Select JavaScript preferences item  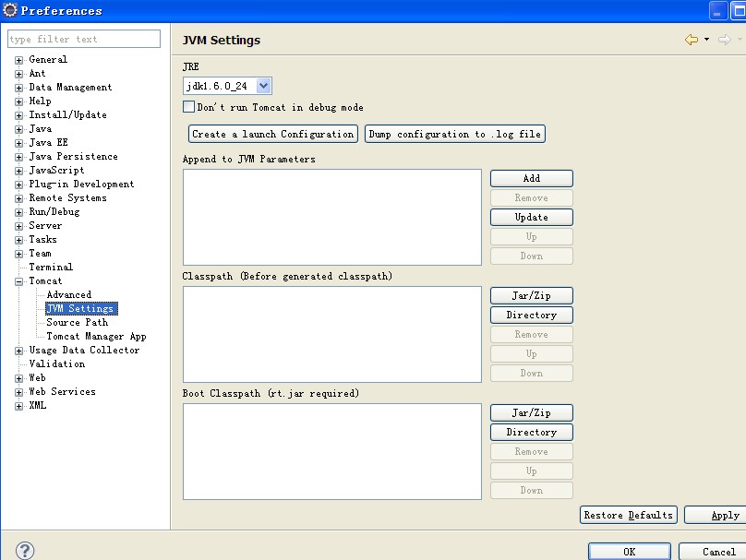[x=56, y=170]
